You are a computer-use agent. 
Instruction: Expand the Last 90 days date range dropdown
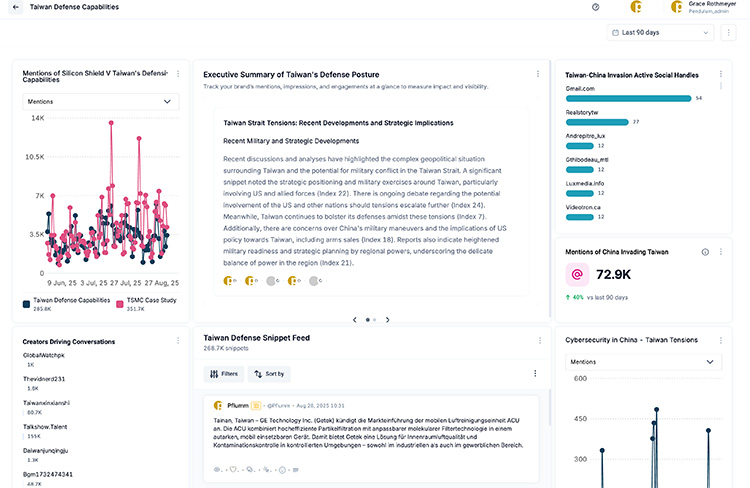(x=660, y=33)
